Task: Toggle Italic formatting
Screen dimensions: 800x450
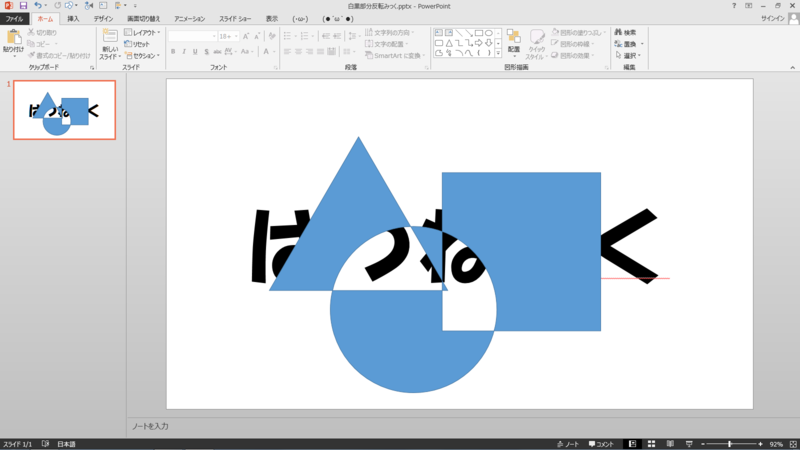Action: click(184, 52)
